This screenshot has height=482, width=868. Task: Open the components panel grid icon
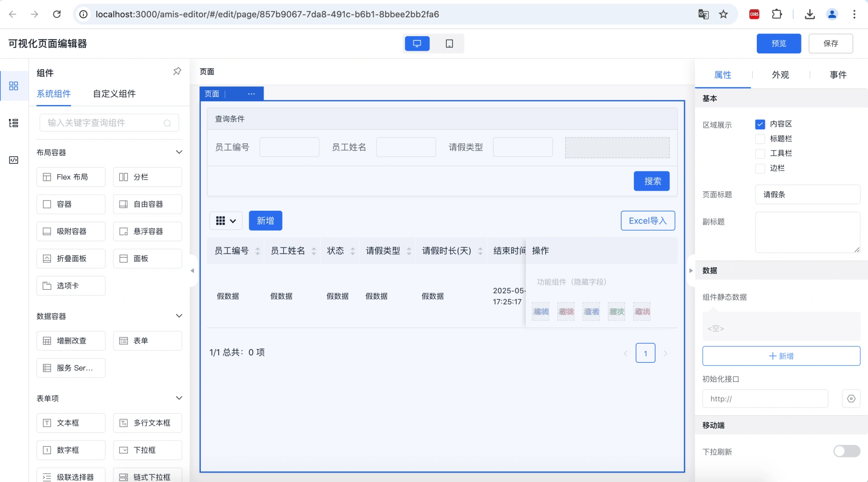pyautogui.click(x=14, y=86)
